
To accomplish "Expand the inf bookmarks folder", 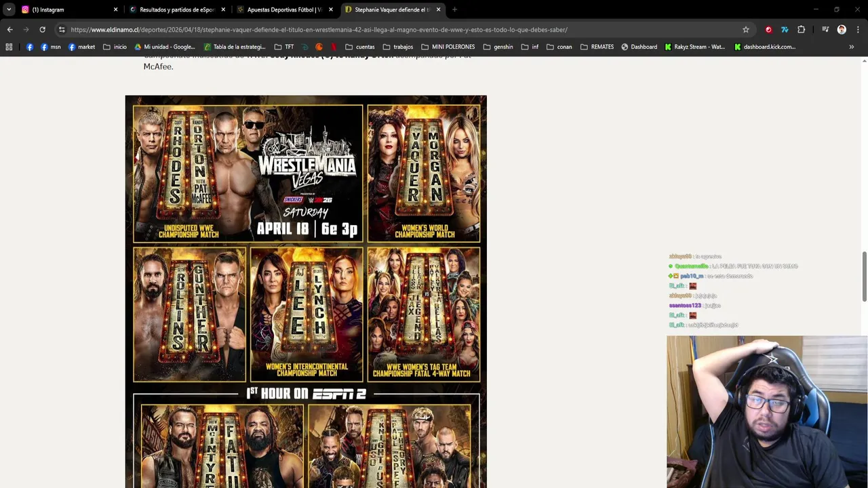I will click(x=530, y=47).
